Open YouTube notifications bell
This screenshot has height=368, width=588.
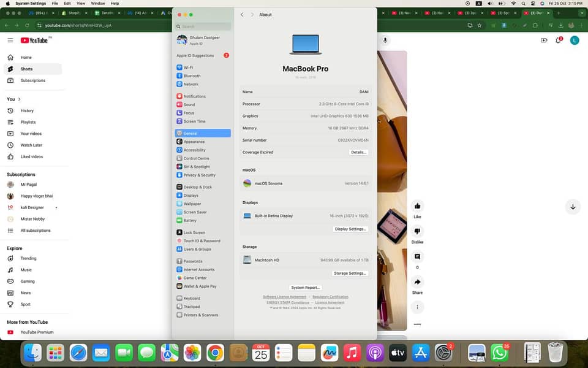(559, 40)
